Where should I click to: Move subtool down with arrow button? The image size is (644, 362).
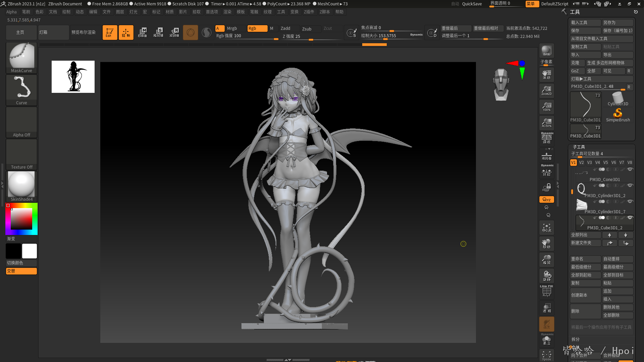[x=626, y=235]
